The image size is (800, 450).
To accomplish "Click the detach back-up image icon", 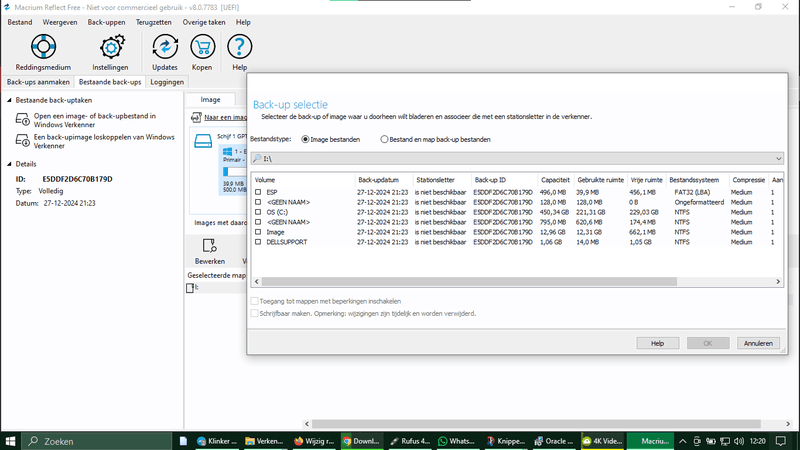I will pyautogui.click(x=22, y=140).
